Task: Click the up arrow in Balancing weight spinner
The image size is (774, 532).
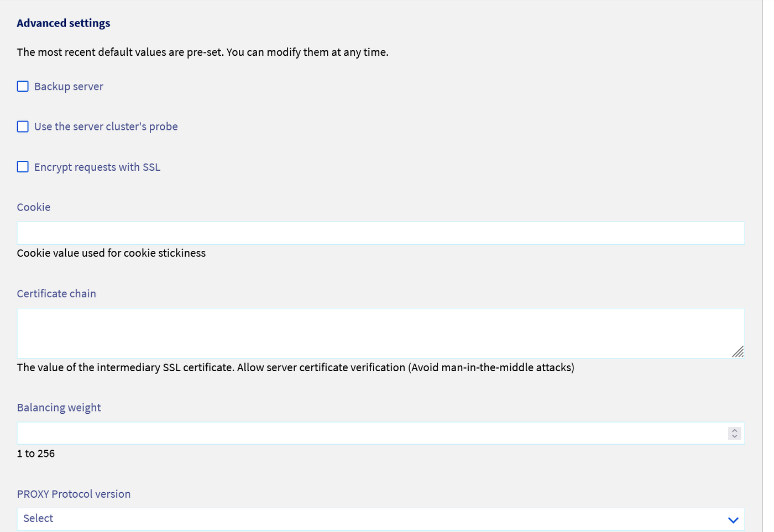Action: point(734,430)
